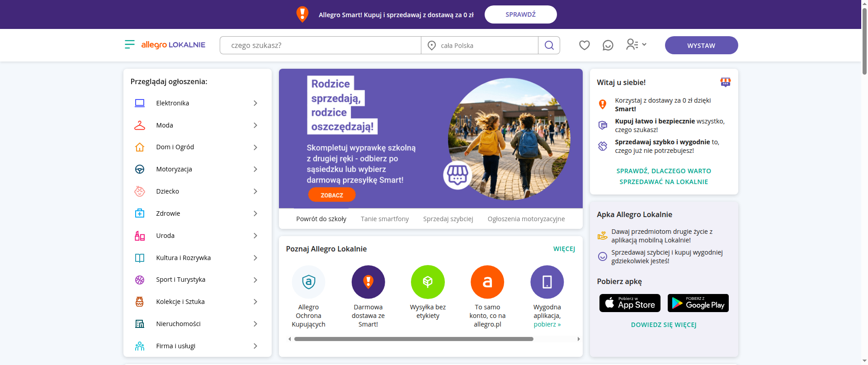Select Sprzedaj szybciej banner tab
This screenshot has width=868, height=365.
point(448,219)
